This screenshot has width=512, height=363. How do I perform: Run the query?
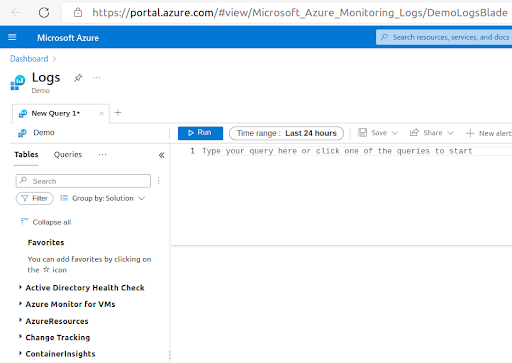[x=200, y=133]
